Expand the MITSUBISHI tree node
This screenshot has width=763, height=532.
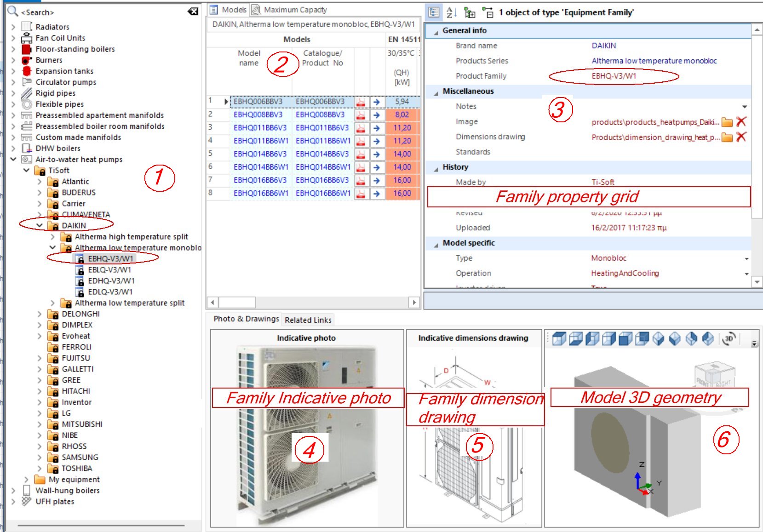coord(40,424)
